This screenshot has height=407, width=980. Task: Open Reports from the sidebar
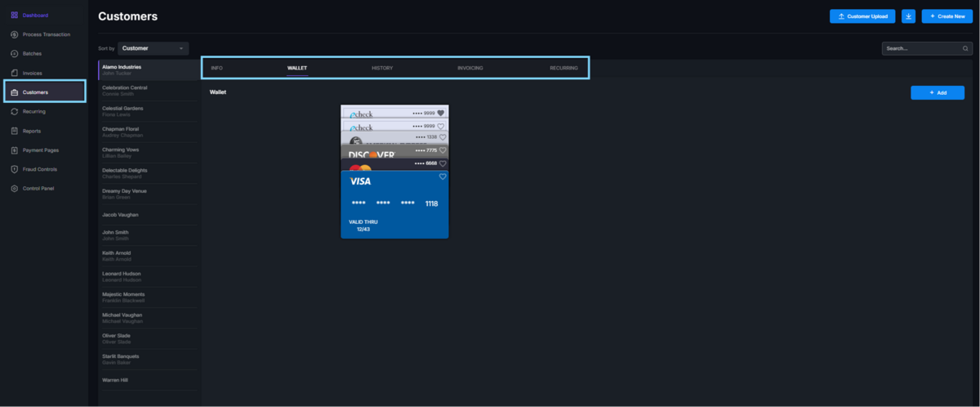[x=32, y=131]
